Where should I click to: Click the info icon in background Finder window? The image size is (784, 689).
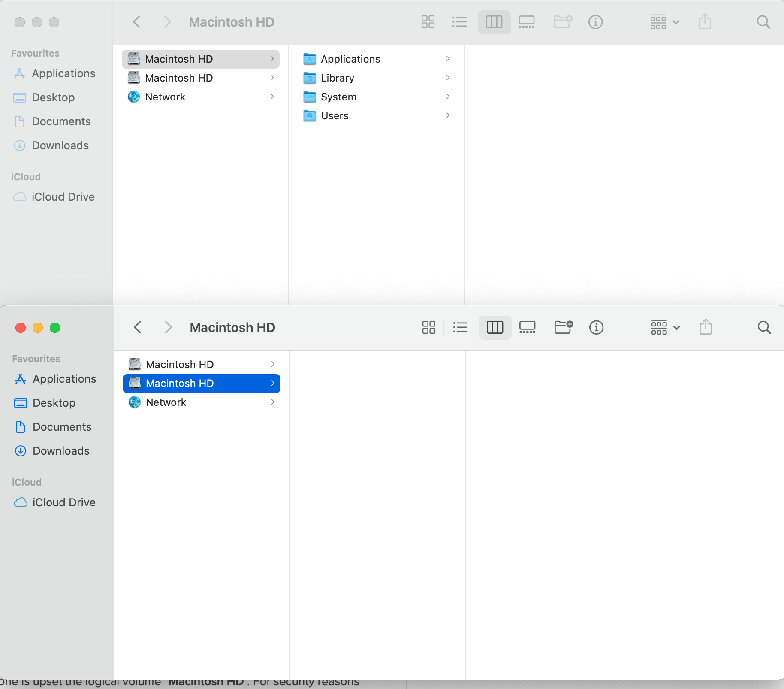click(595, 22)
